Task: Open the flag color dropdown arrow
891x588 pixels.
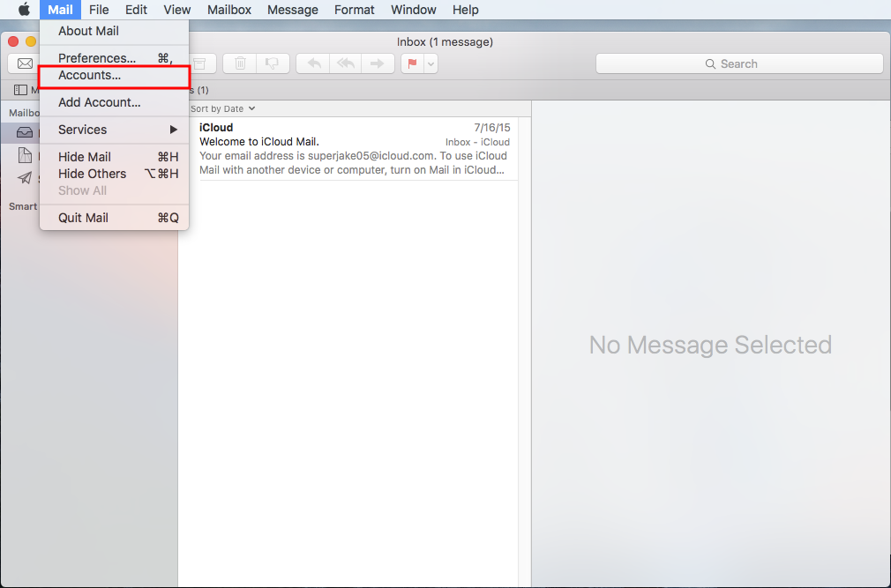Action: click(x=431, y=63)
